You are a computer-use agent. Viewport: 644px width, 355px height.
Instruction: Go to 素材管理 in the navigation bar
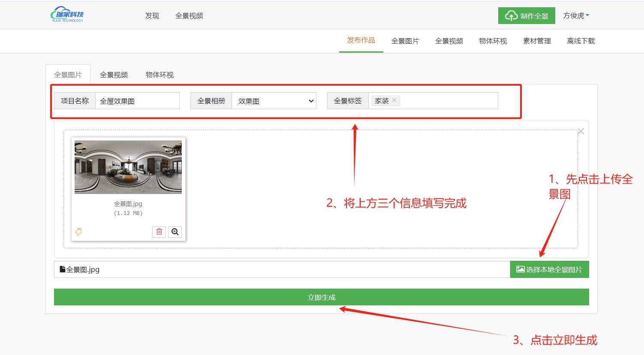tap(537, 41)
